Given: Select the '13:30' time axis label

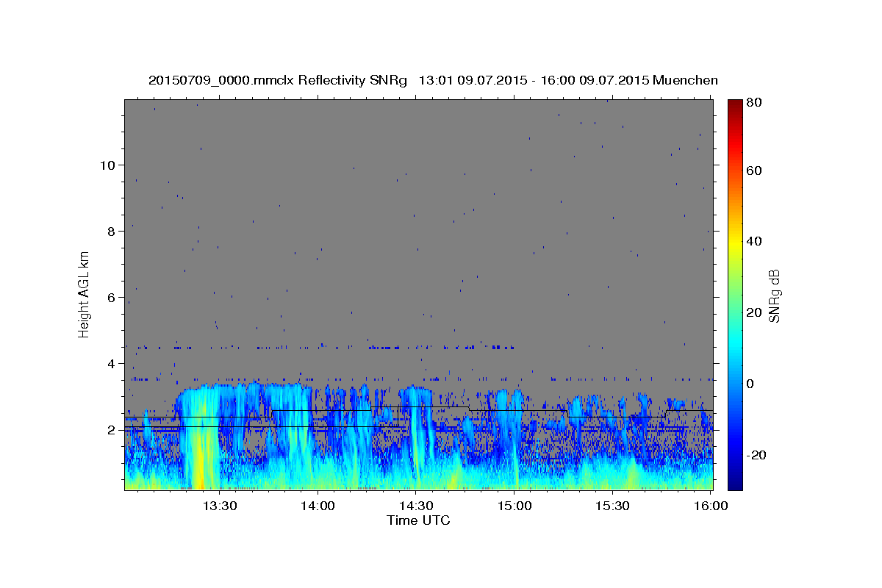Looking at the screenshot, I should [x=219, y=506].
